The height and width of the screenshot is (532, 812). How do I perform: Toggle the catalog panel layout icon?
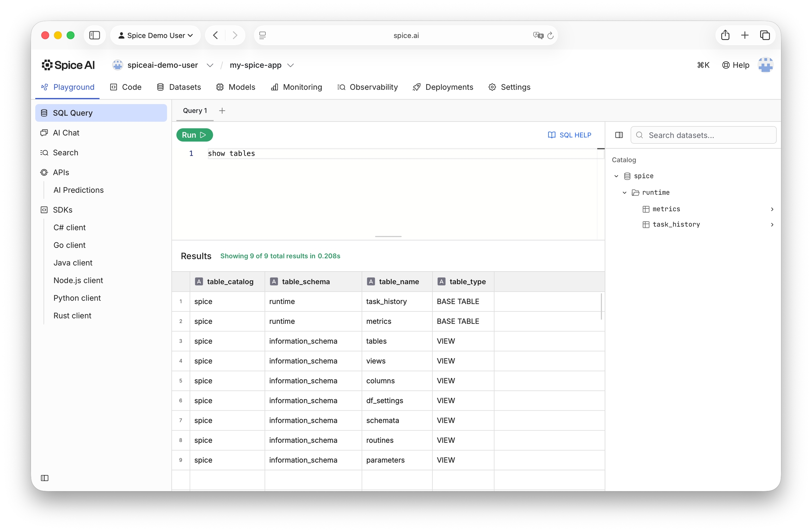pyautogui.click(x=619, y=135)
